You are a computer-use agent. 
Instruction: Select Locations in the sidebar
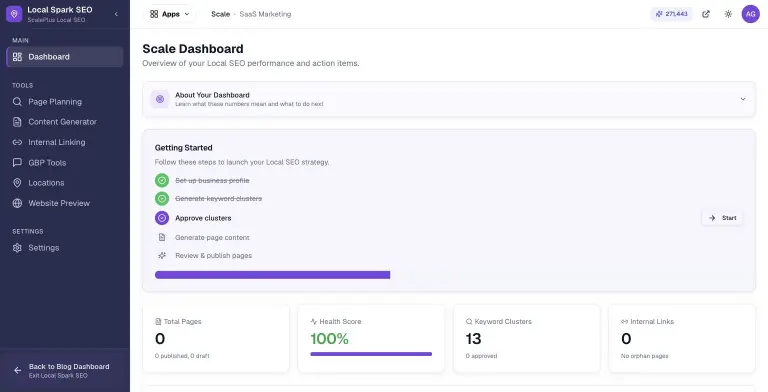(65, 183)
